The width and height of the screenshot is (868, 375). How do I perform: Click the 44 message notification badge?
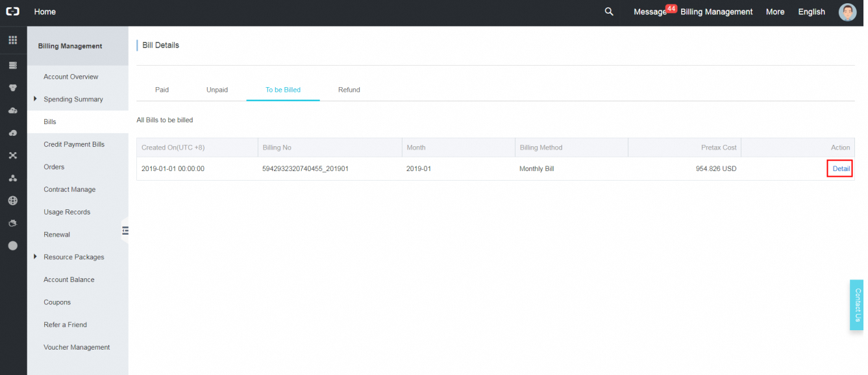tap(671, 8)
